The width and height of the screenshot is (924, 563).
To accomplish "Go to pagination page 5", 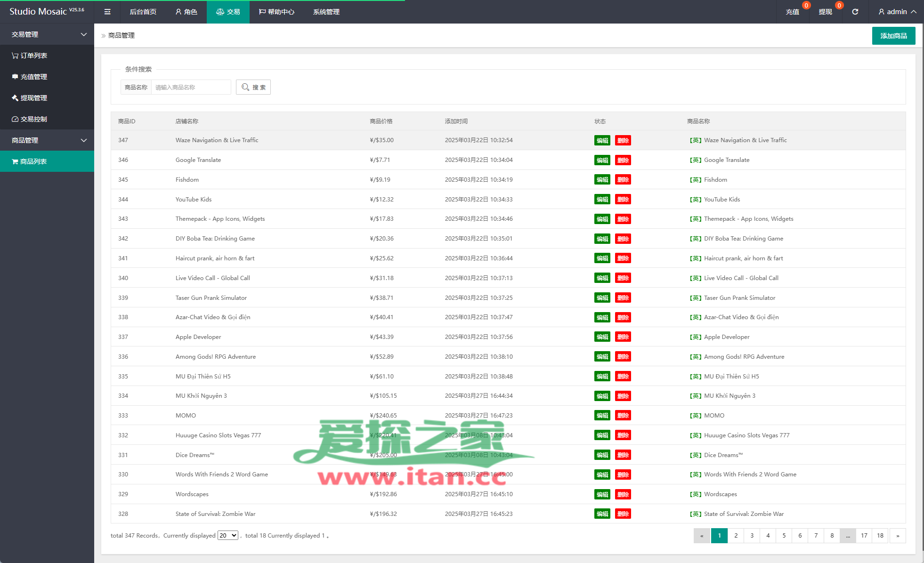I will (784, 536).
